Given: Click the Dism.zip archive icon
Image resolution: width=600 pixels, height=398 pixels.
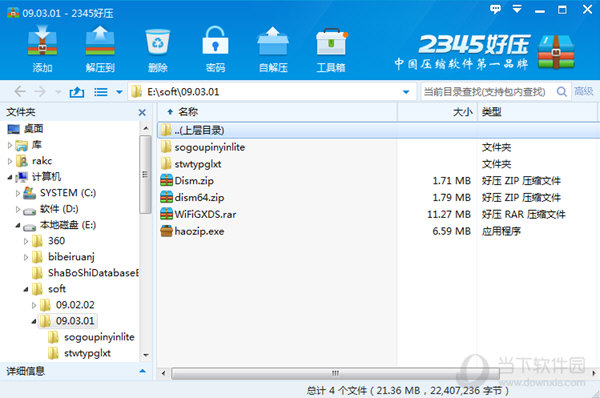Looking at the screenshot, I should (x=166, y=180).
